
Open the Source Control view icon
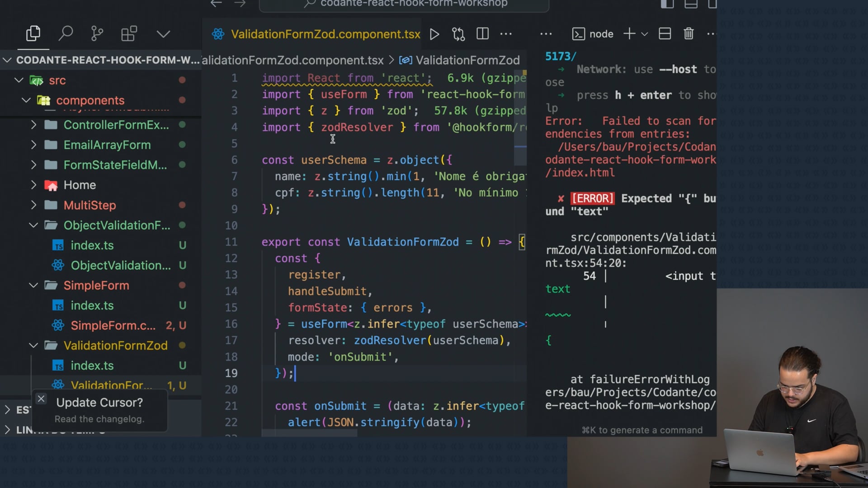[x=97, y=34]
